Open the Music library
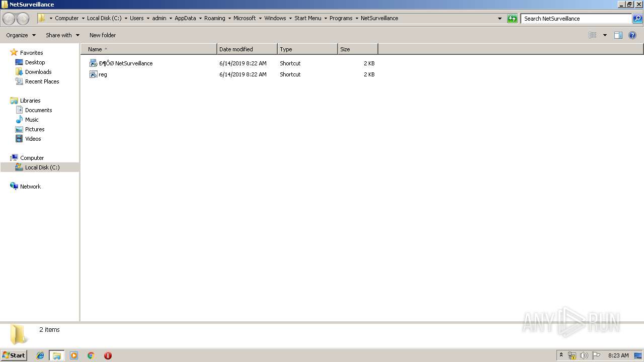Image resolution: width=644 pixels, height=362 pixels. coord(32,120)
